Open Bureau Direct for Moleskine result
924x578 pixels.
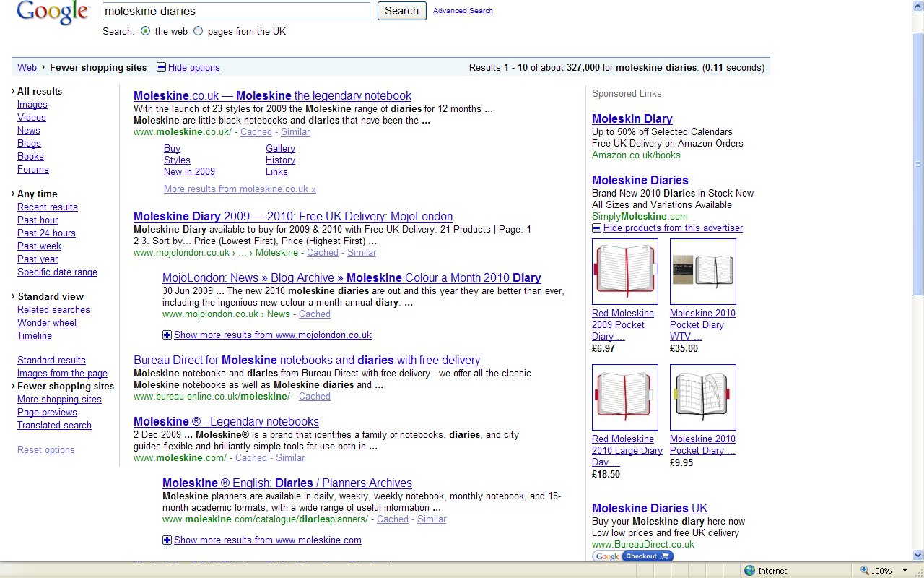click(x=307, y=360)
